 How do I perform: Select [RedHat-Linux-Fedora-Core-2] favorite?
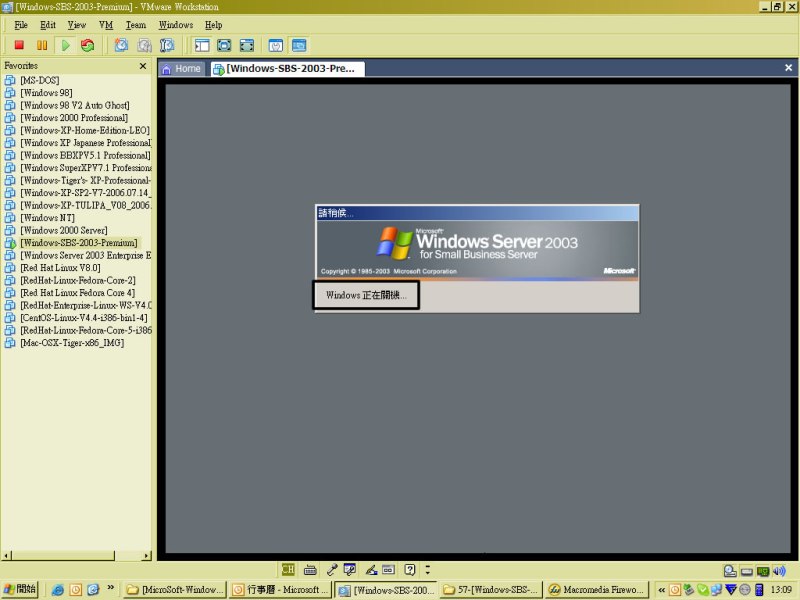pyautogui.click(x=78, y=280)
